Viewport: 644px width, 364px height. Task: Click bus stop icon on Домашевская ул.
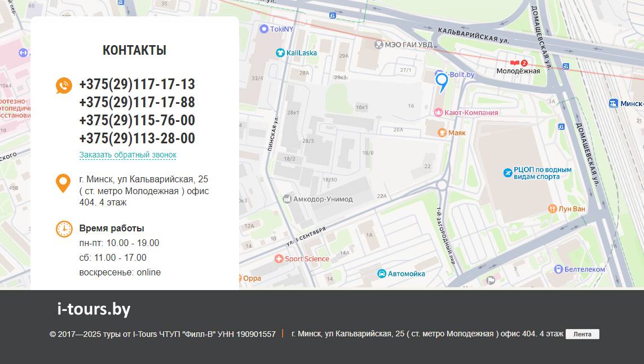tap(562, 127)
